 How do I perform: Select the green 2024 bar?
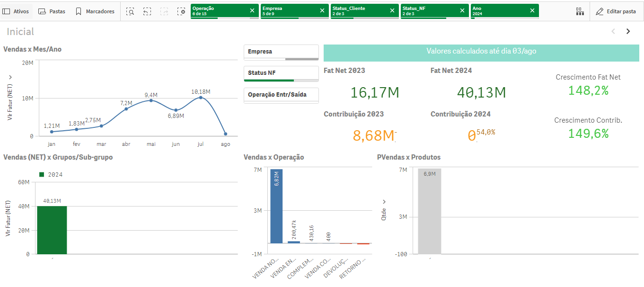pos(52,230)
